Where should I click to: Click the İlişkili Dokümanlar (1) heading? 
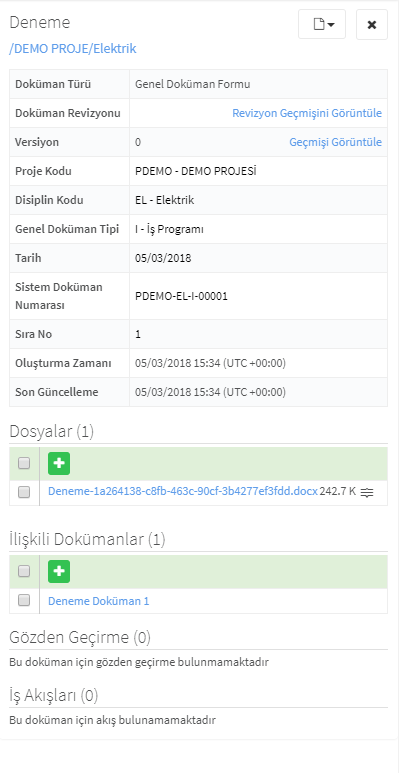87,539
